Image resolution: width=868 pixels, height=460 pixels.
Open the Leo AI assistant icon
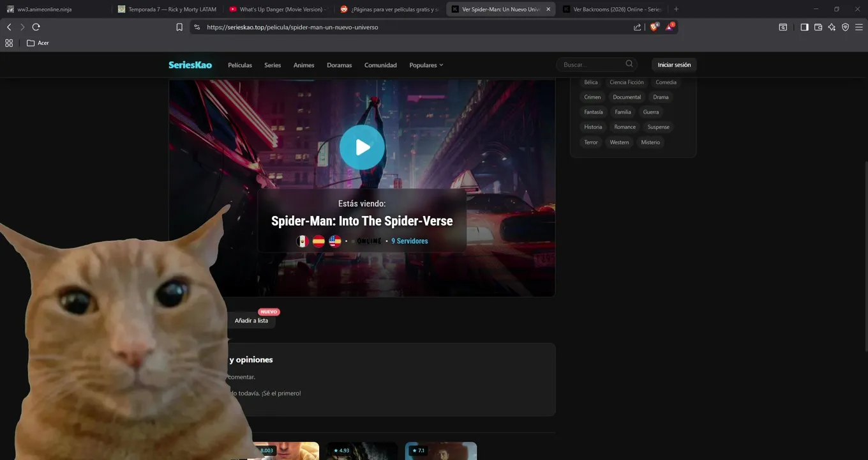[x=832, y=27]
